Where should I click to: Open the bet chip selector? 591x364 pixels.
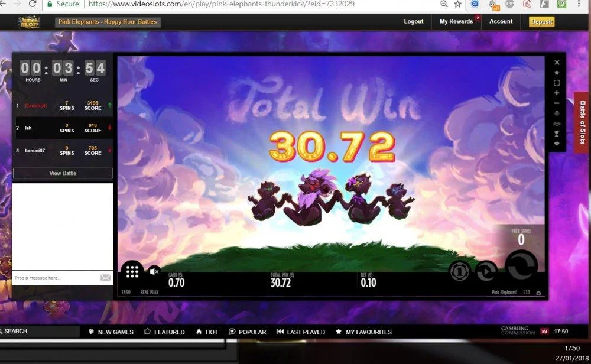[459, 271]
